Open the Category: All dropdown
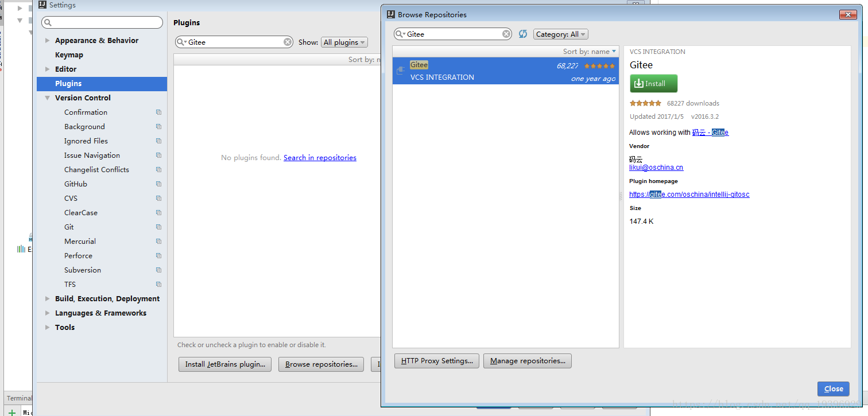The width and height of the screenshot is (868, 416). tap(561, 34)
